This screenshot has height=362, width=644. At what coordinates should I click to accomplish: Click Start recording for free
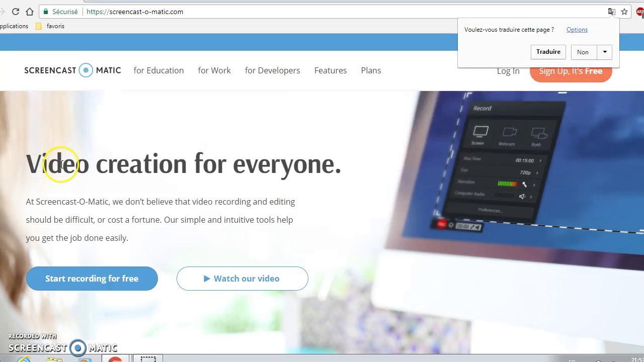92,279
